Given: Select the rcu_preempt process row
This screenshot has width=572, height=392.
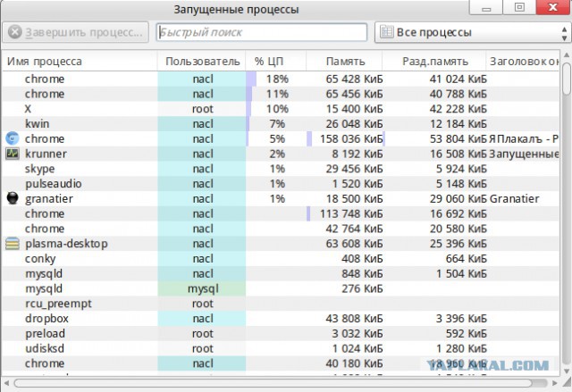Looking at the screenshot, I should (x=280, y=304).
